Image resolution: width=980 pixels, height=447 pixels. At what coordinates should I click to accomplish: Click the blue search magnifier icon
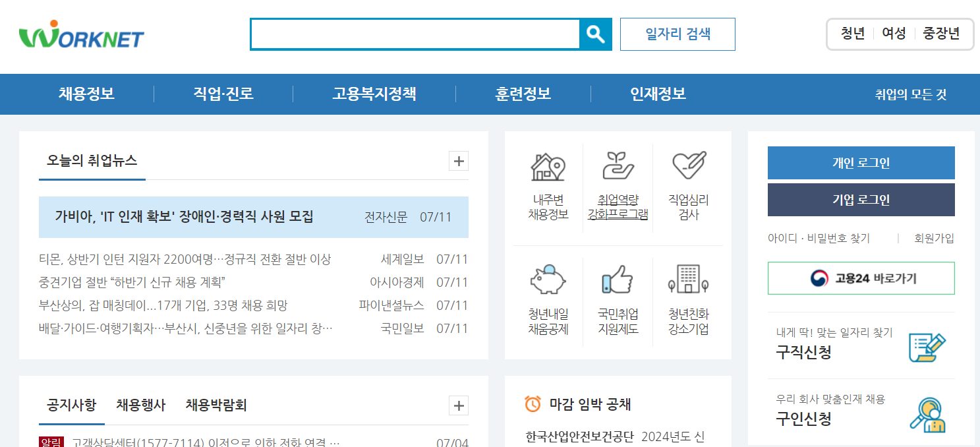[595, 34]
